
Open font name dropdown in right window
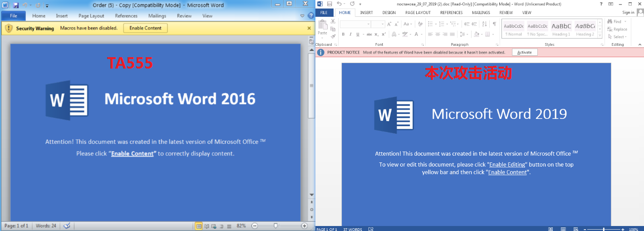tap(369, 24)
